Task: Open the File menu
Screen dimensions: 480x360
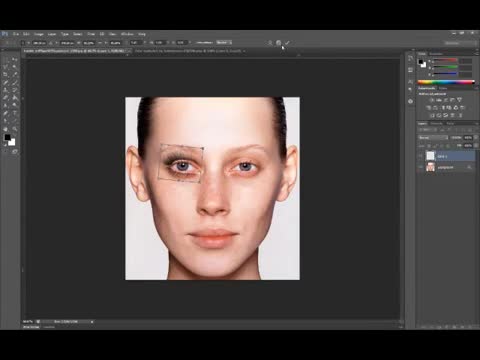Action: pyautogui.click(x=16, y=34)
